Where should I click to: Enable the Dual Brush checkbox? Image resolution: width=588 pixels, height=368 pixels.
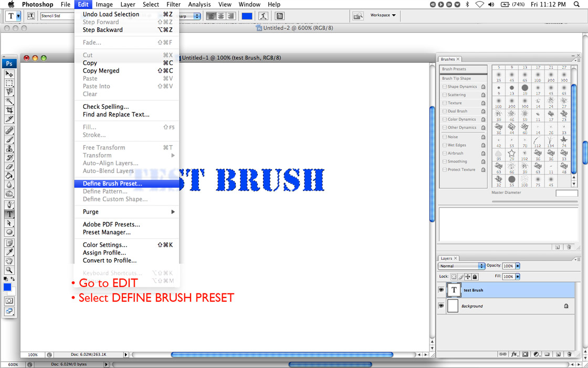click(x=445, y=111)
